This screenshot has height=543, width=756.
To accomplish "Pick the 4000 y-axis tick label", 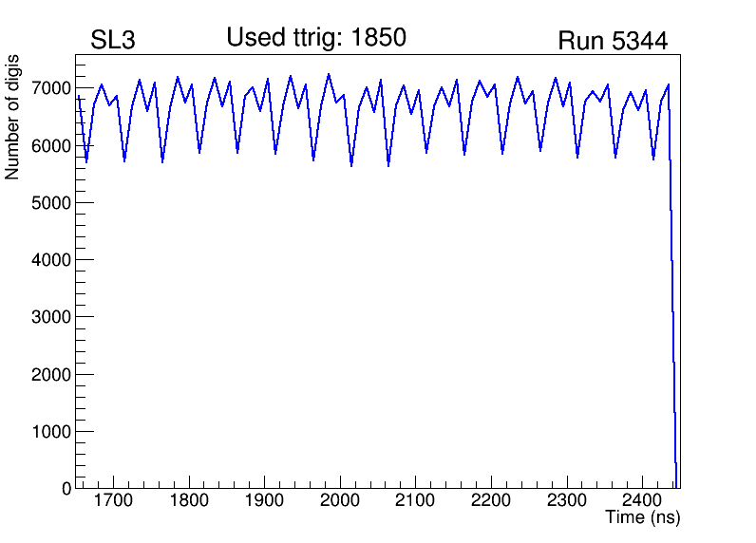I will click(x=53, y=260).
